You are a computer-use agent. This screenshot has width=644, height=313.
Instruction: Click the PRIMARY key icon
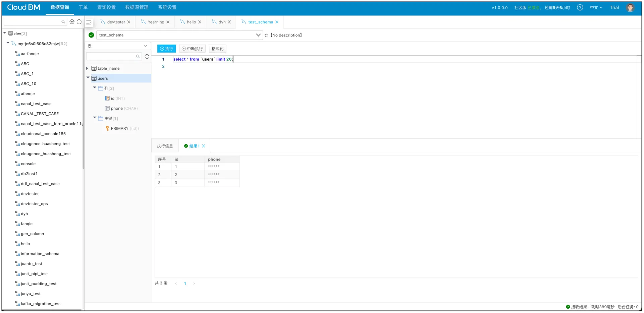(107, 128)
